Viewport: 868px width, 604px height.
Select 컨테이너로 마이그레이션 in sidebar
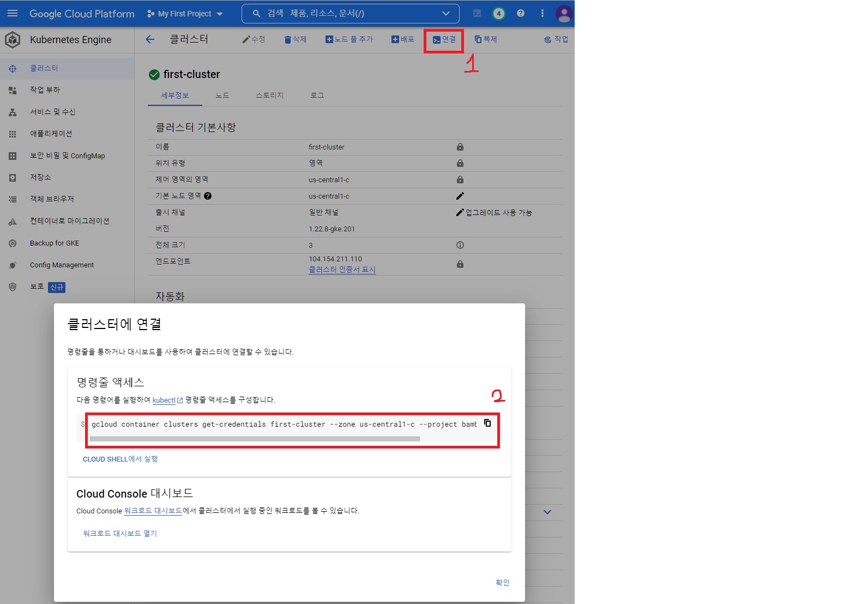pos(67,221)
